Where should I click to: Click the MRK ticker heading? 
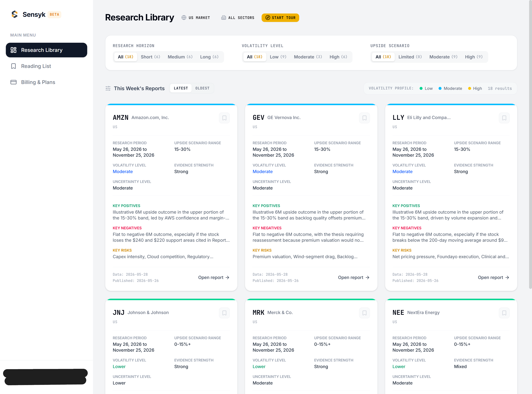point(258,313)
